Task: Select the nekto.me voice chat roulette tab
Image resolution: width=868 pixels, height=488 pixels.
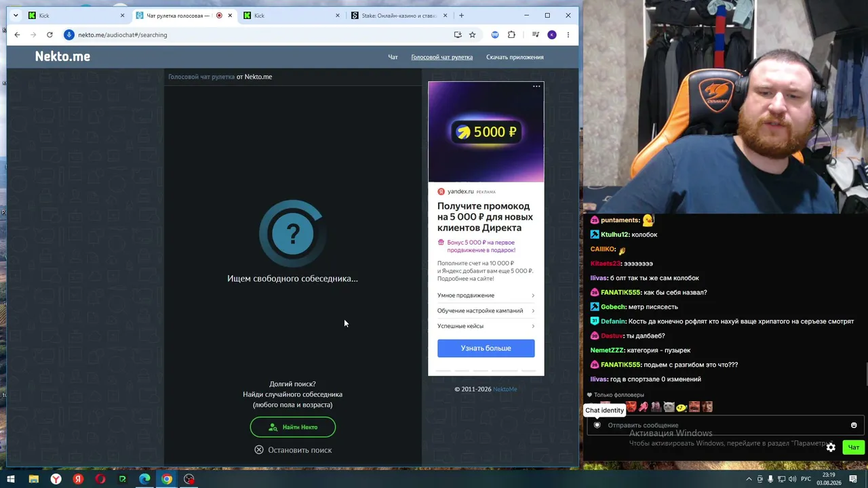Action: 183,16
